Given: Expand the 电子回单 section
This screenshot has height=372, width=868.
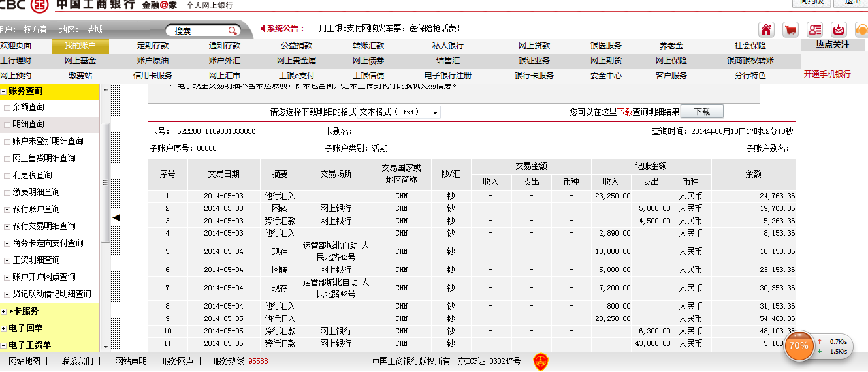Looking at the screenshot, I should coord(5,328).
